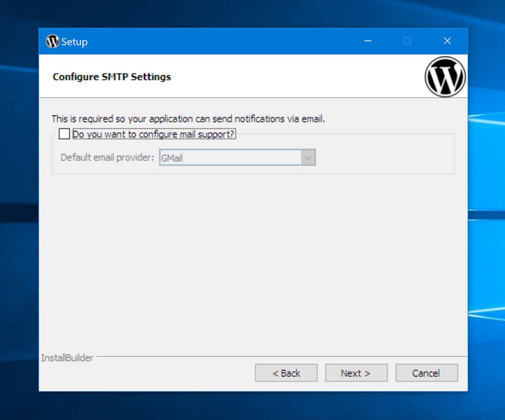Cancel the WordPress setup

pyautogui.click(x=426, y=373)
